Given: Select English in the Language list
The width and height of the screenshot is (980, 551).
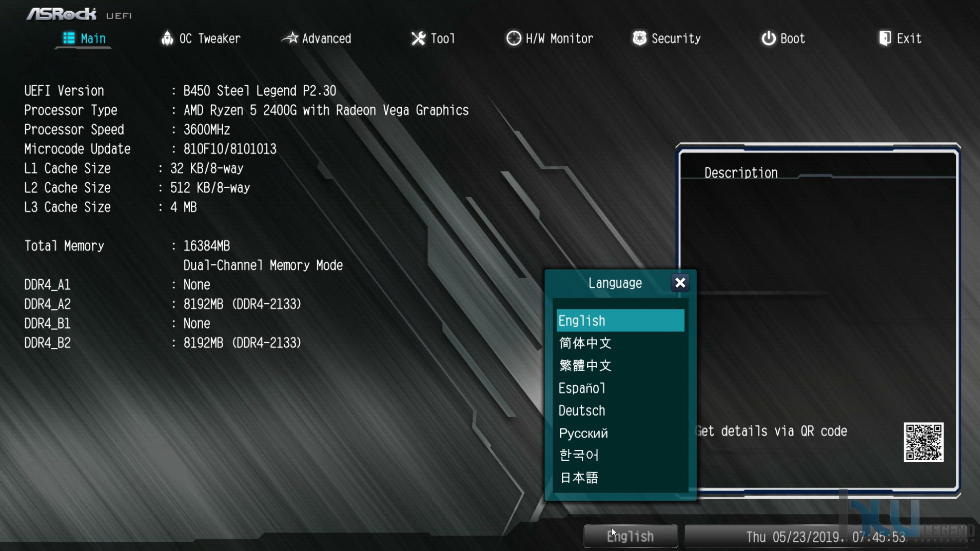Looking at the screenshot, I should (620, 321).
